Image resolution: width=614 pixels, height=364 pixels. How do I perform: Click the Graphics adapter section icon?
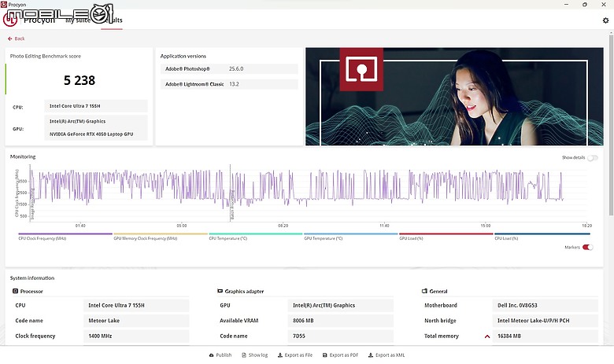pos(220,291)
